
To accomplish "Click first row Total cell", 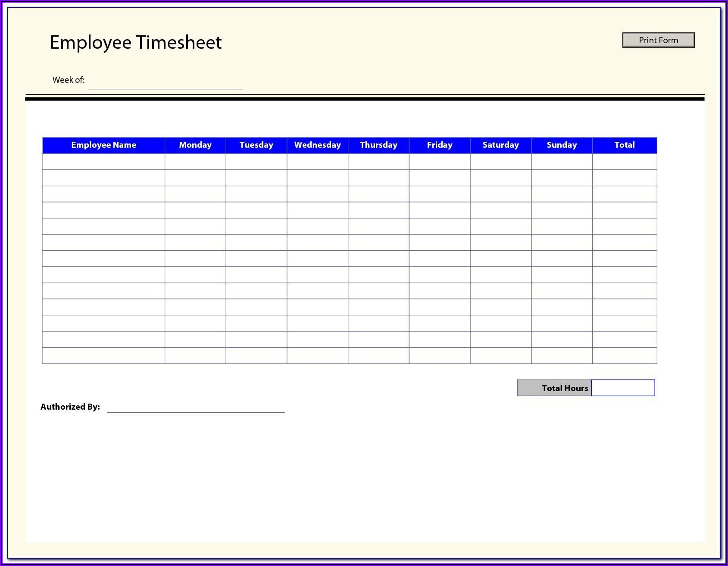I will pos(624,162).
